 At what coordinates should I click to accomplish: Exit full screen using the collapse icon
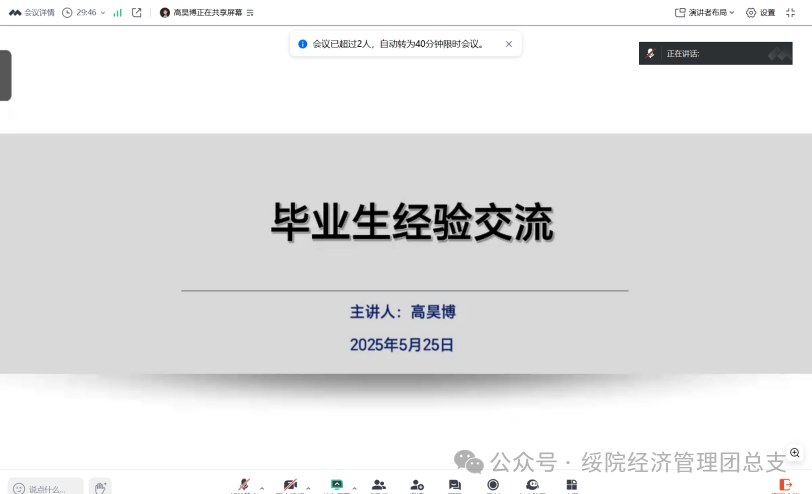791,13
